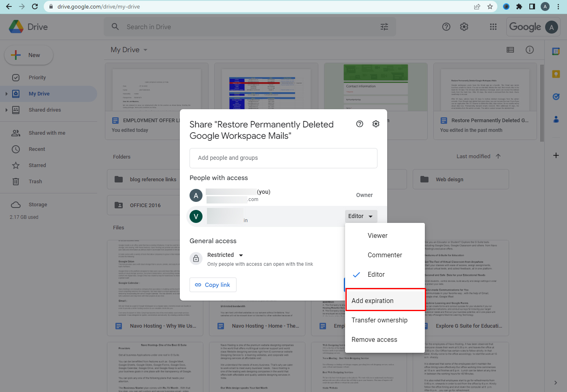Switch to list layout view
Viewport: 567px width, 392px height.
[510, 50]
